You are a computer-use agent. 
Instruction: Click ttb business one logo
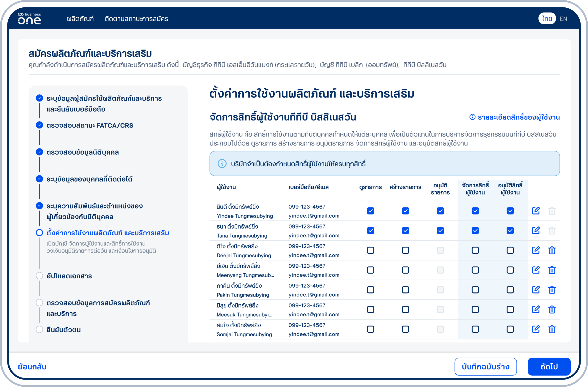click(x=29, y=18)
